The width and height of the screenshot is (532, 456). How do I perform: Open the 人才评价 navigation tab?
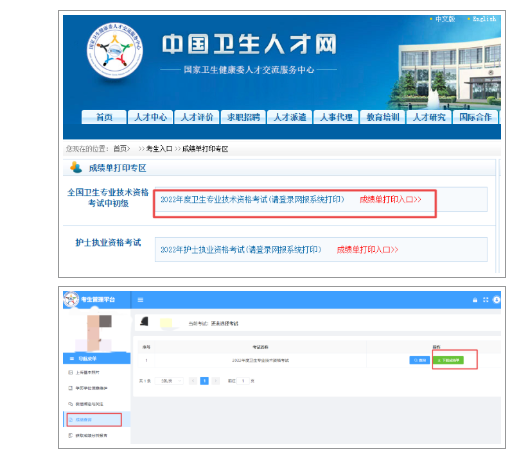pyautogui.click(x=197, y=117)
